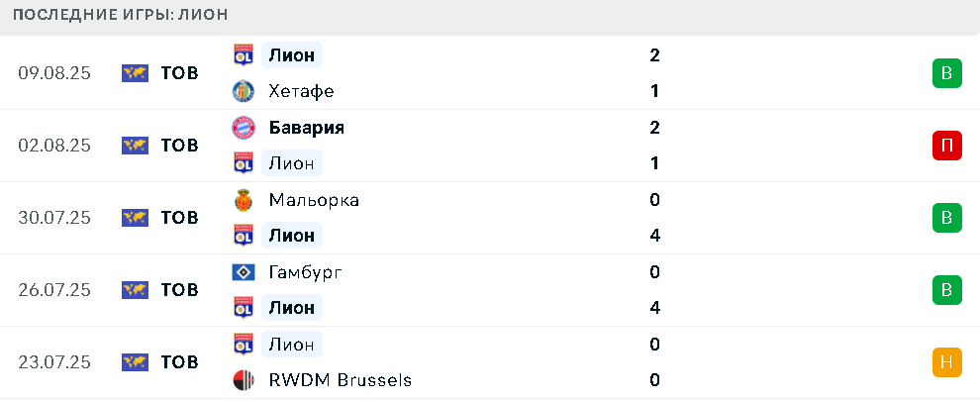The width and height of the screenshot is (980, 401).
Task: Click the ТОВ label for 26.07.25
Action: coord(179,290)
